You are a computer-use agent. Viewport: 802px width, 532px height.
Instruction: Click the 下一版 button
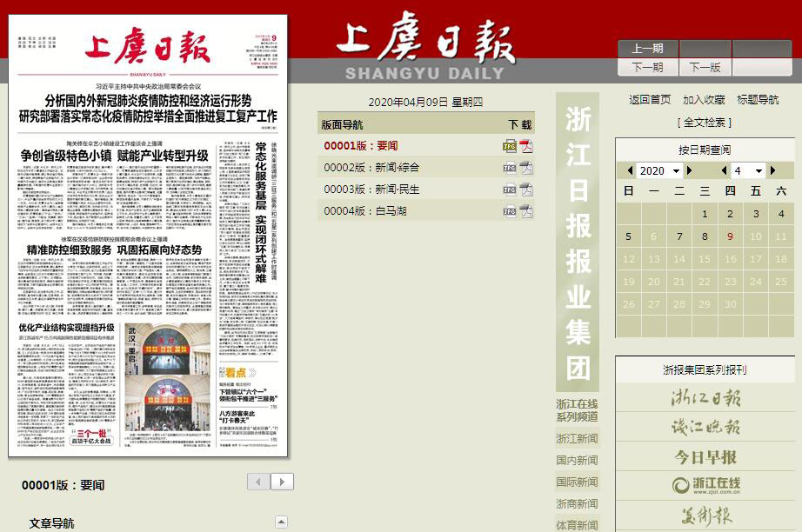(x=705, y=67)
